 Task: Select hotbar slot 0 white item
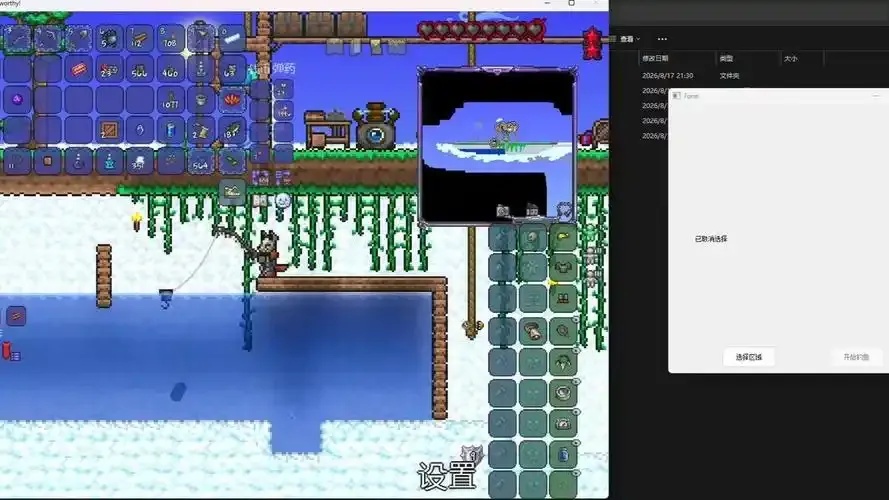tap(231, 39)
